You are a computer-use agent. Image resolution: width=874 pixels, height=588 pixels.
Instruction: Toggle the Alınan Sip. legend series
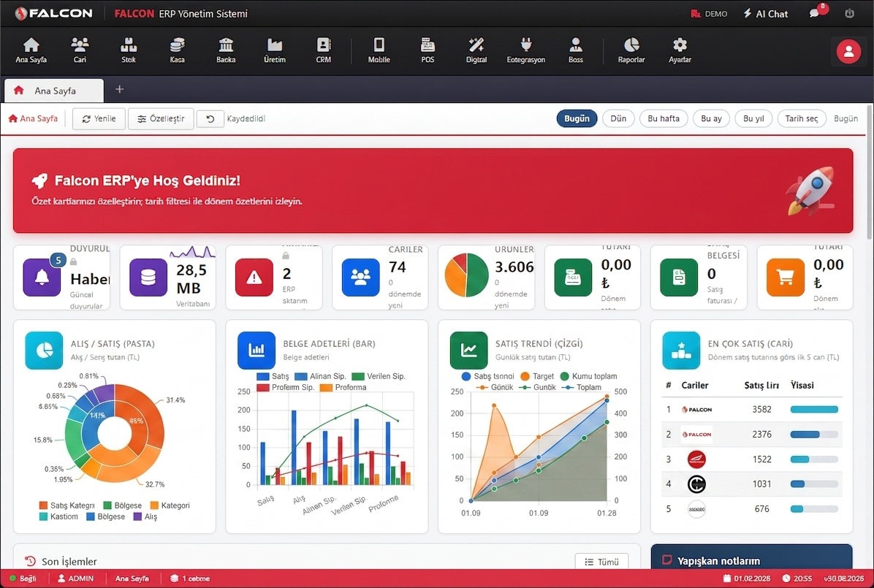321,376
